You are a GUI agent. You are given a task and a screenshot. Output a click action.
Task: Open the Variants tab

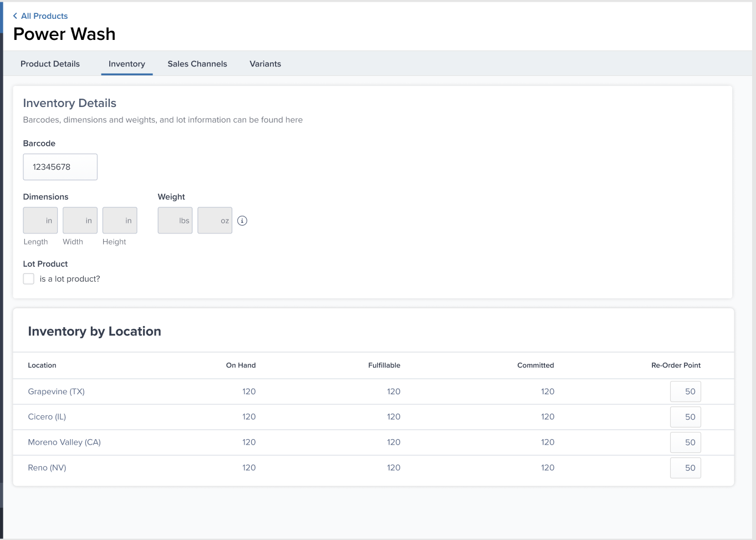265,63
